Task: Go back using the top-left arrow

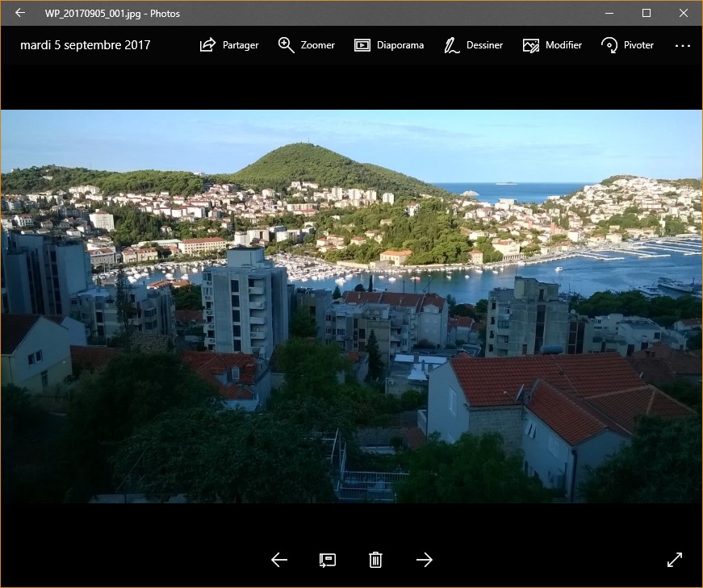Action: [x=20, y=13]
